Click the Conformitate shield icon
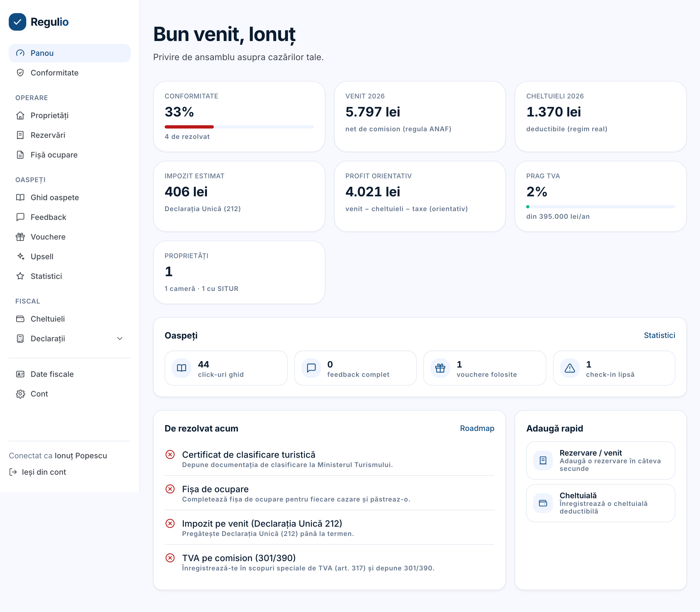Viewport: 700px width, 612px height. [x=21, y=73]
